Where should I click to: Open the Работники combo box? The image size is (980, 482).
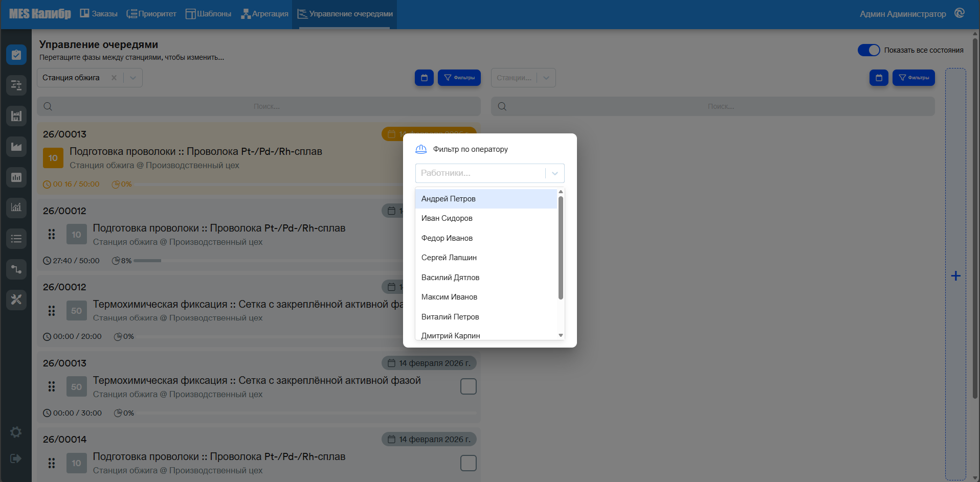(x=489, y=173)
